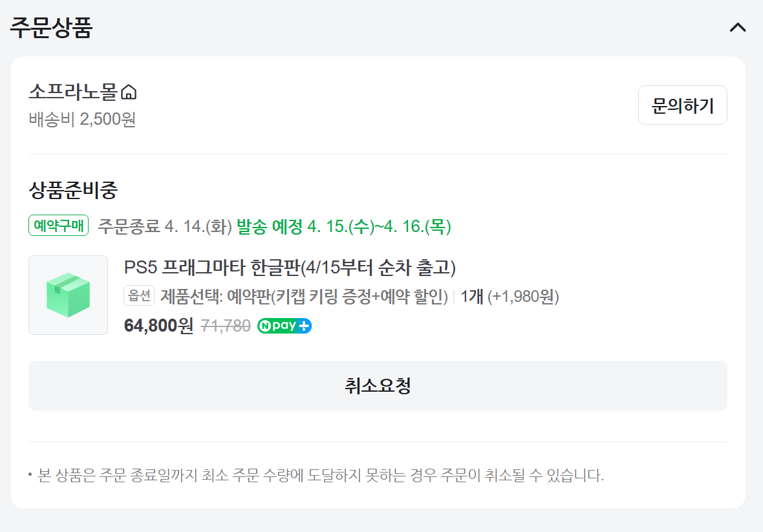Click the 상품준비중 status heading

[x=73, y=191]
